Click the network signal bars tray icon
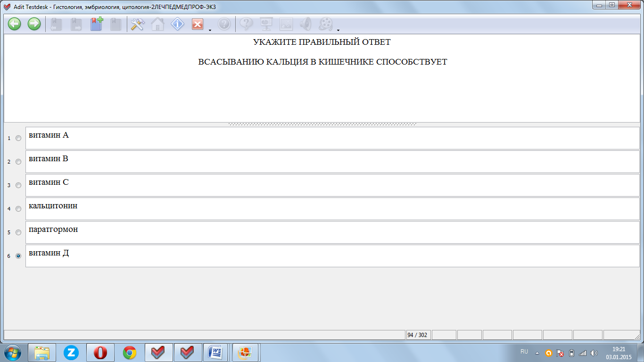 coord(583,353)
